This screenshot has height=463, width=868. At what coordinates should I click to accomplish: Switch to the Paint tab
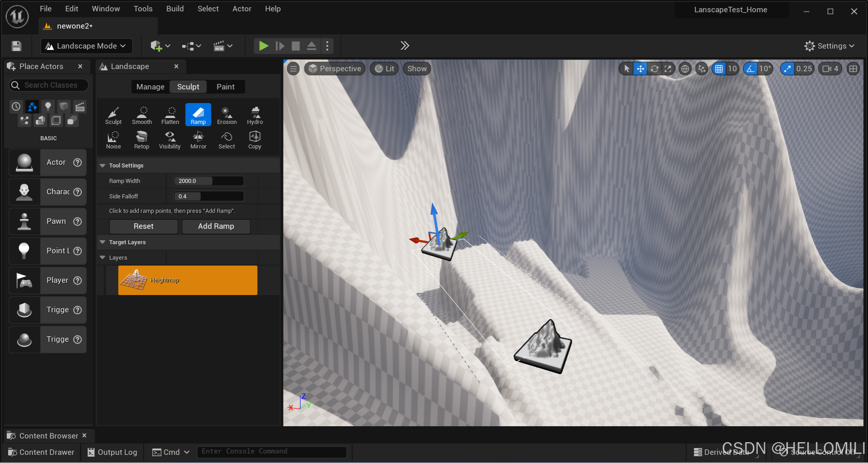point(225,87)
